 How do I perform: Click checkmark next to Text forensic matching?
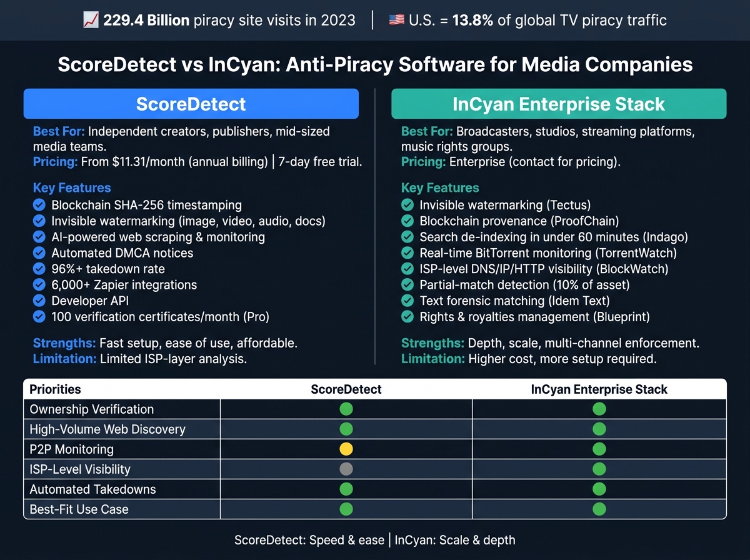click(407, 301)
